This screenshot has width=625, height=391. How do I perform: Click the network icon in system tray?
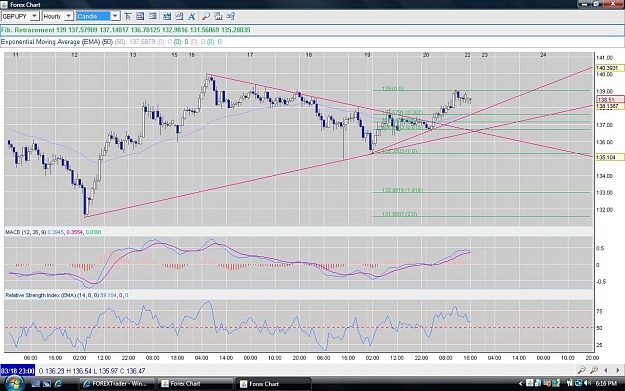pos(578,383)
